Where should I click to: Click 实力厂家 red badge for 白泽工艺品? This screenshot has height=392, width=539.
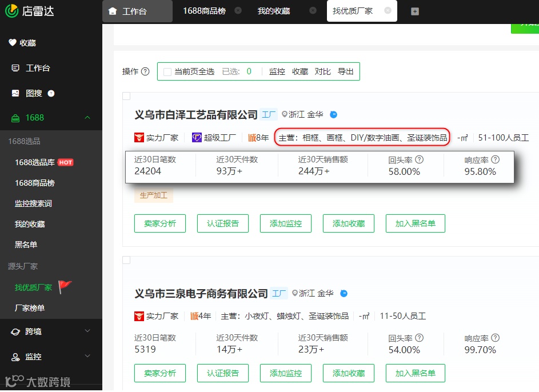coord(139,138)
